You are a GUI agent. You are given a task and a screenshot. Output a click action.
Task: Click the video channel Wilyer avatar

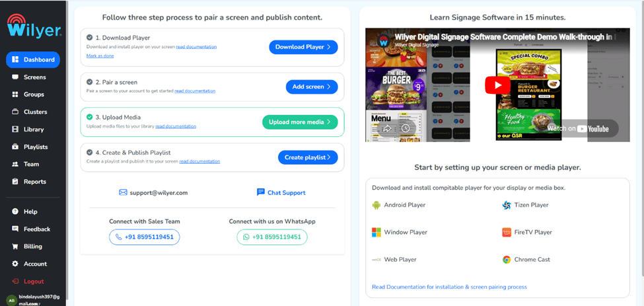pos(384,41)
